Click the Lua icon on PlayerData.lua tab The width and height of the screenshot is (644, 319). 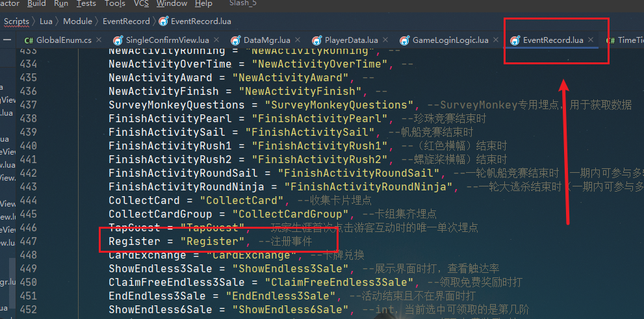click(316, 40)
